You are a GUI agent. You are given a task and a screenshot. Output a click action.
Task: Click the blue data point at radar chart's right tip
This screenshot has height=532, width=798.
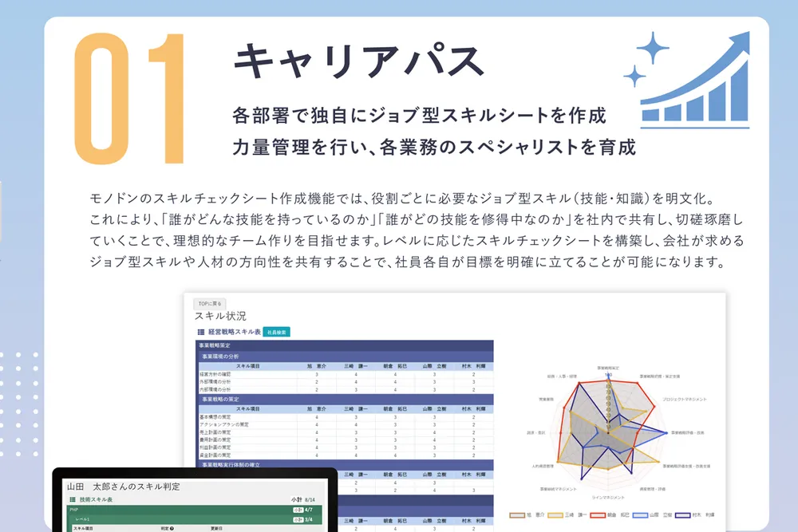click(666, 433)
